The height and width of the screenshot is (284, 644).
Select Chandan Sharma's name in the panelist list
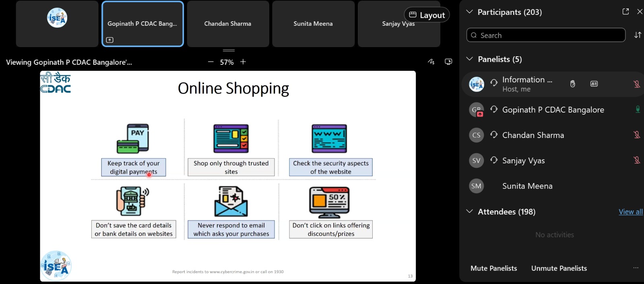point(533,135)
